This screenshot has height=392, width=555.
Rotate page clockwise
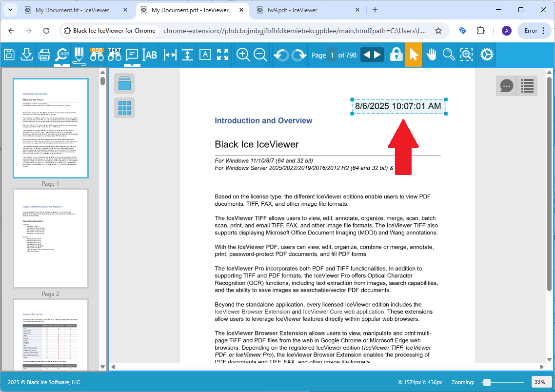(x=299, y=55)
